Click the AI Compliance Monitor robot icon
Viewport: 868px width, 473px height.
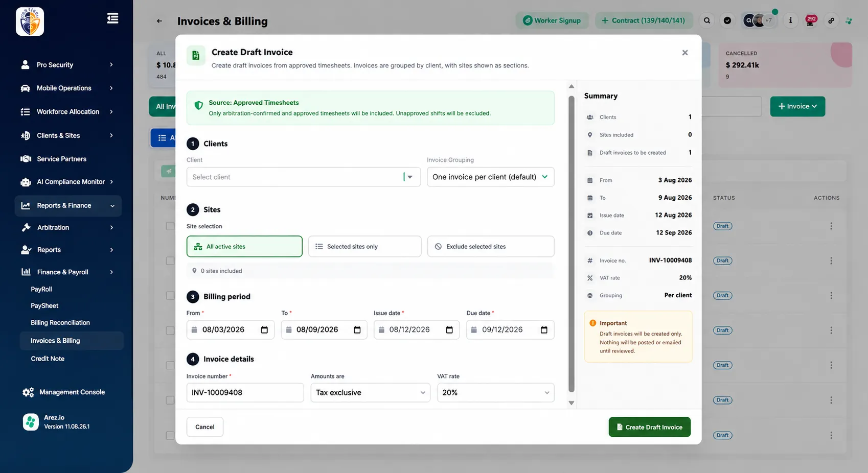pos(26,182)
